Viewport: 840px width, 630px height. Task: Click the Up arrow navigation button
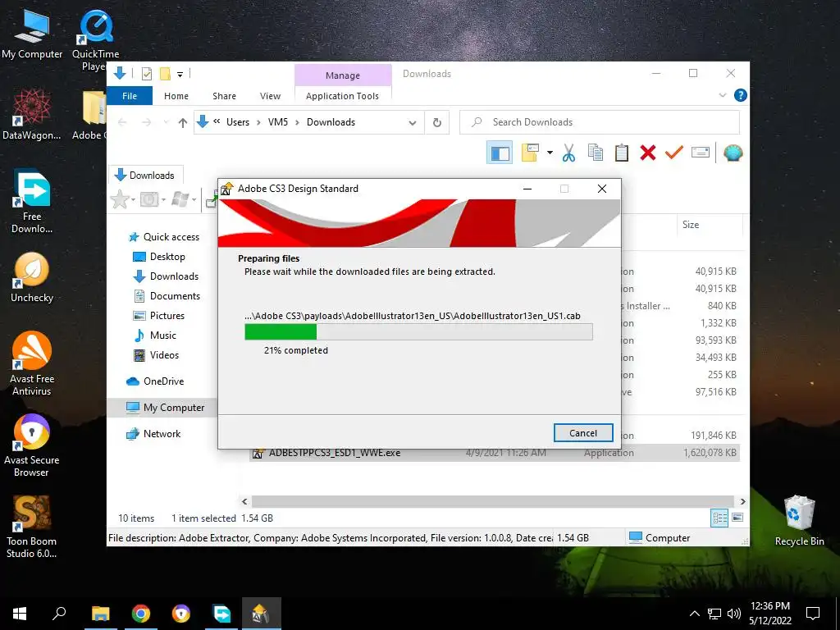tap(183, 123)
